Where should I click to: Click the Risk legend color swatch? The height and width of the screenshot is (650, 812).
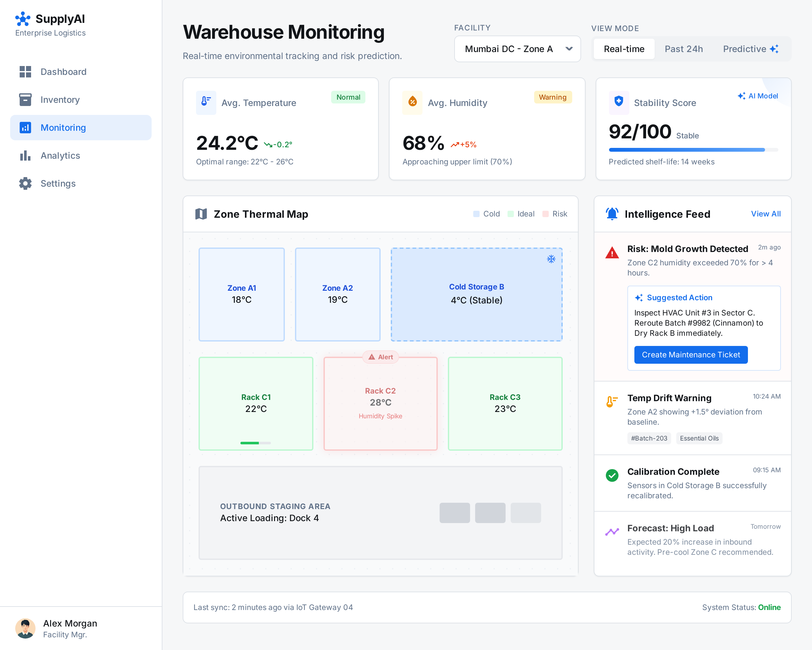tap(545, 214)
